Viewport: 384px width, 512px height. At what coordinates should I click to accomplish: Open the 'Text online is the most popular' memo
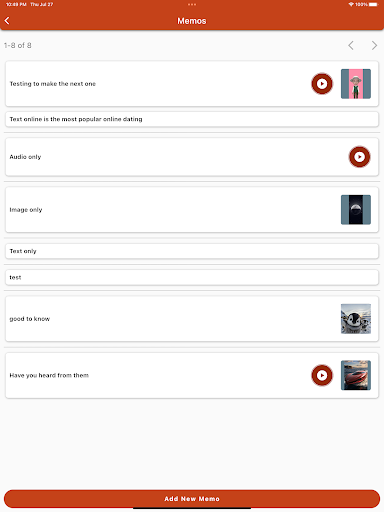pyautogui.click(x=192, y=119)
